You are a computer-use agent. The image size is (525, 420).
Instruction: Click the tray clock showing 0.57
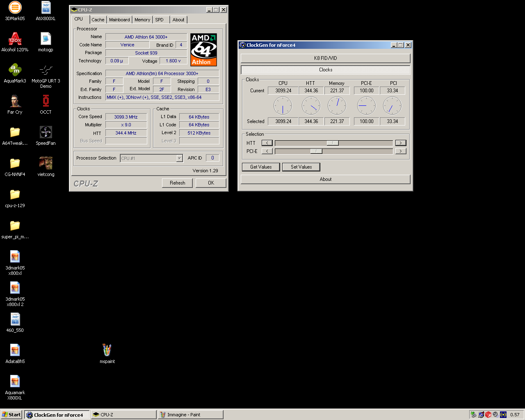515,415
